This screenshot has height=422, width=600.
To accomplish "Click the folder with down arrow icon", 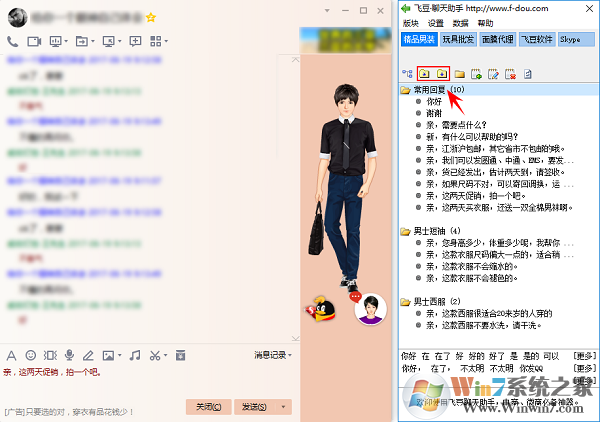I will coord(442,73).
